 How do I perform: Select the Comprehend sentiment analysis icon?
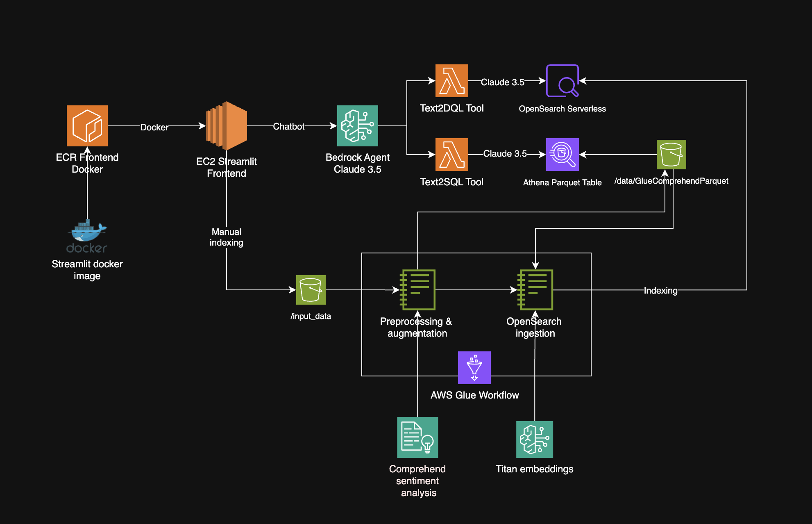coord(417,437)
